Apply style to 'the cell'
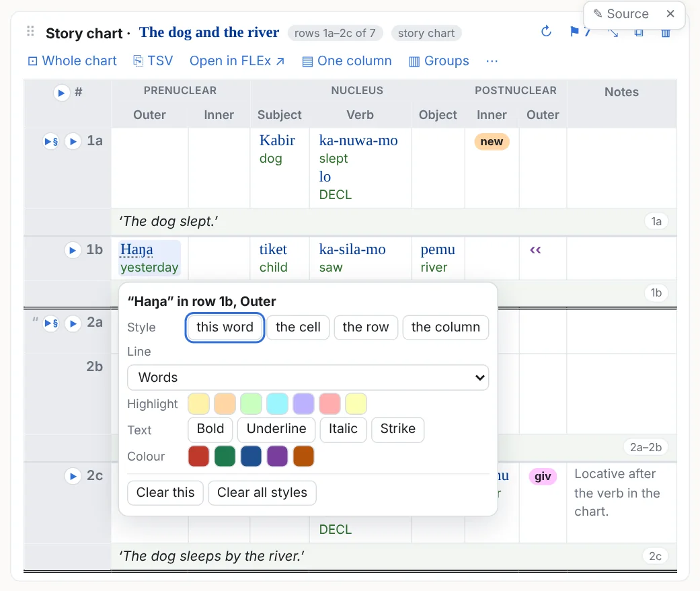Screen dimensions: 700x591 point(298,327)
